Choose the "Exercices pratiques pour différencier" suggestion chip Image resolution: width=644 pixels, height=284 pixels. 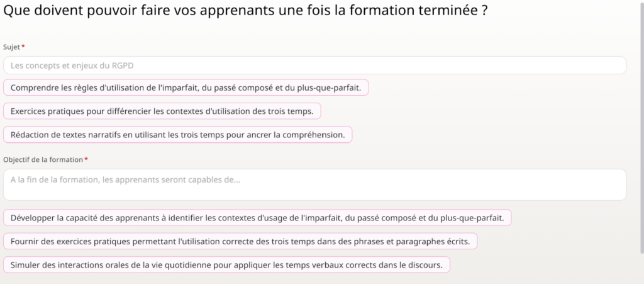(162, 111)
